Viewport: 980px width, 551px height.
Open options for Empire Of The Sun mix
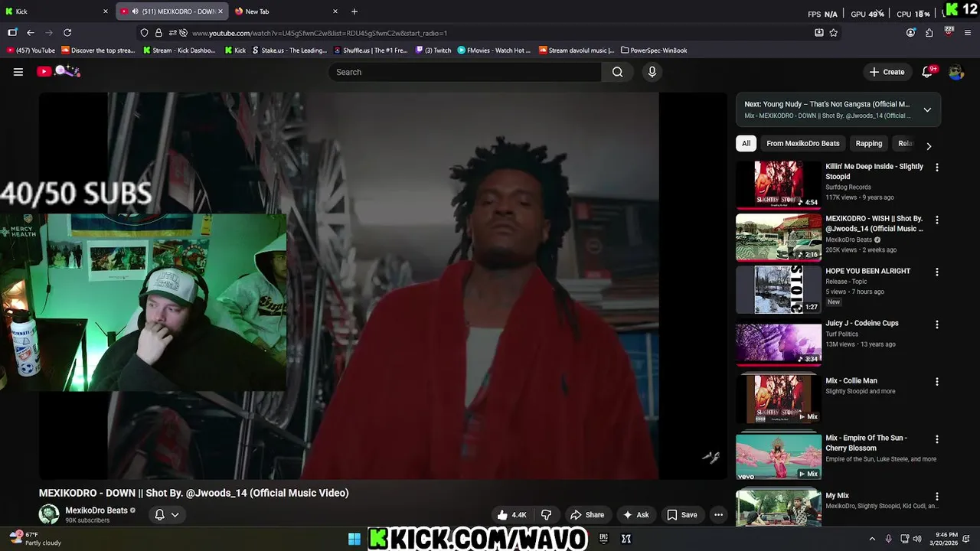tap(937, 439)
